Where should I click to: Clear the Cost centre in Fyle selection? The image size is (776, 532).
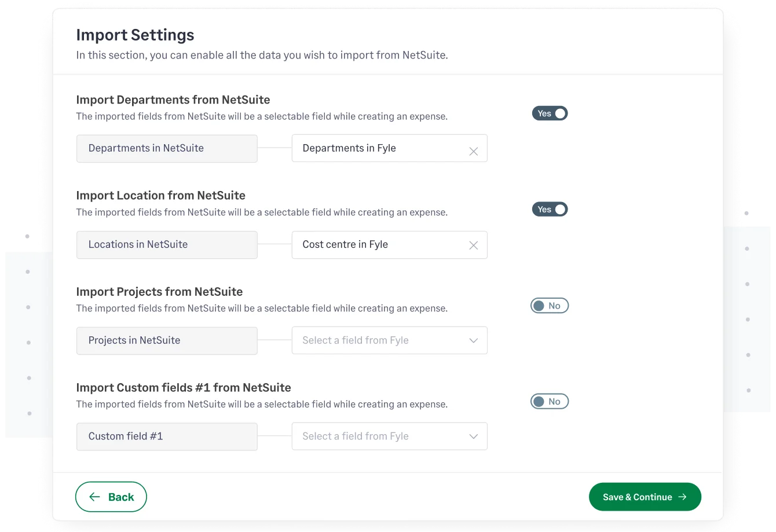(x=474, y=245)
